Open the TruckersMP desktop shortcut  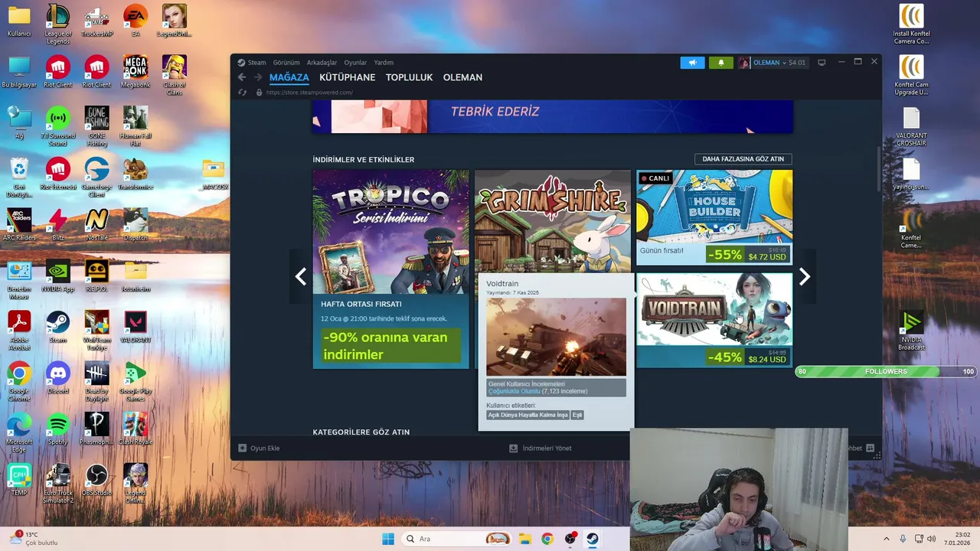point(96,21)
